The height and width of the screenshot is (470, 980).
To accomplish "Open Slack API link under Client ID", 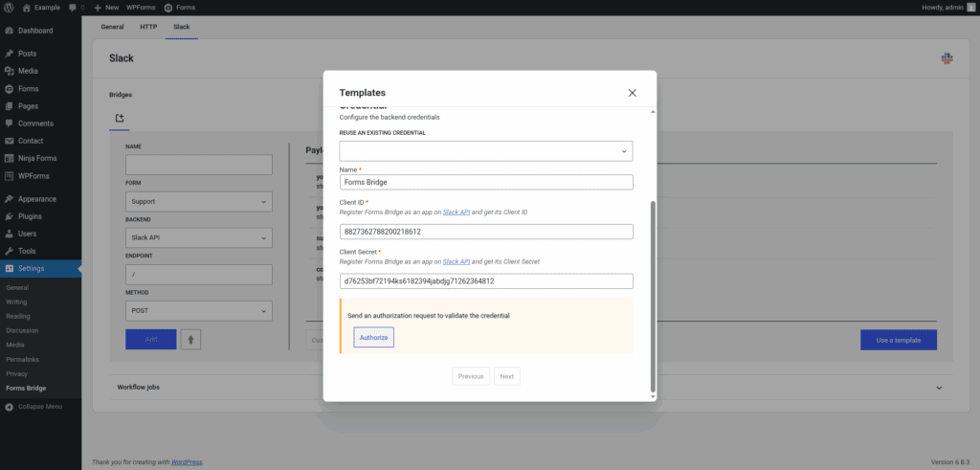I will point(456,212).
